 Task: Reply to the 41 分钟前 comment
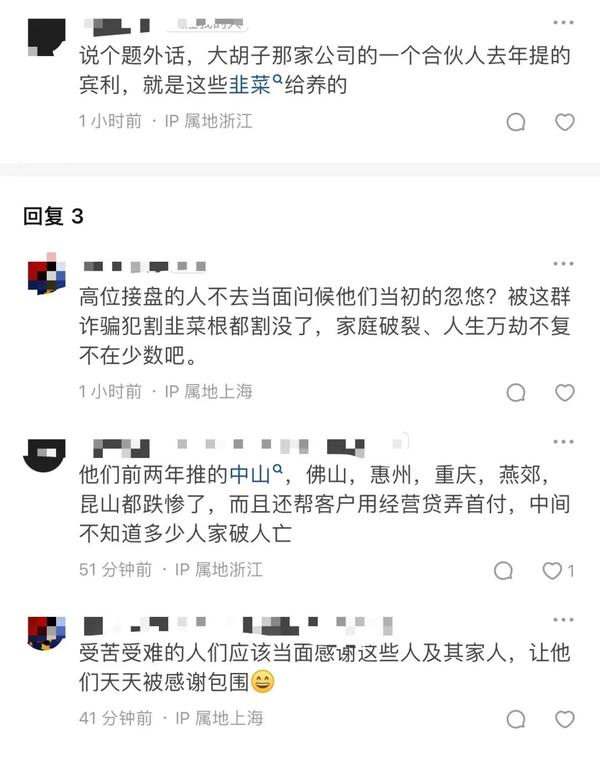516,719
